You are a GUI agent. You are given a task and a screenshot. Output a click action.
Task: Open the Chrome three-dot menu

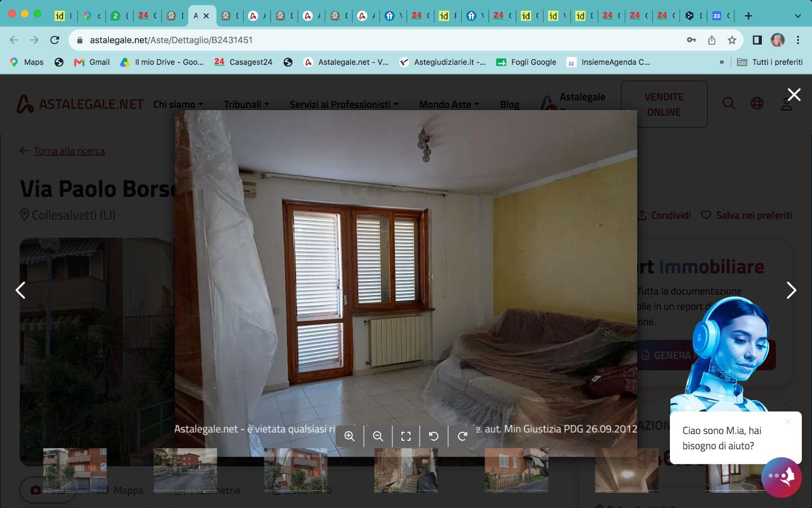coord(798,40)
